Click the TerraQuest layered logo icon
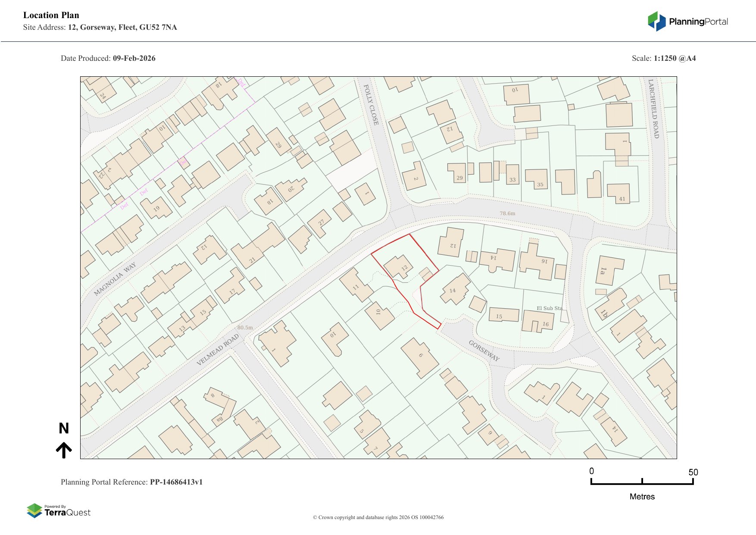The height and width of the screenshot is (535, 756). point(34,510)
